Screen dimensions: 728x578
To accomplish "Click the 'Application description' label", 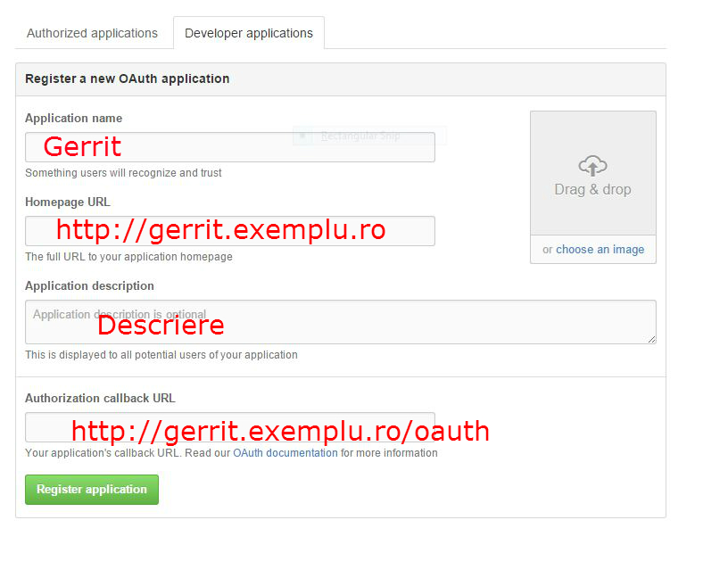I will 89,286.
